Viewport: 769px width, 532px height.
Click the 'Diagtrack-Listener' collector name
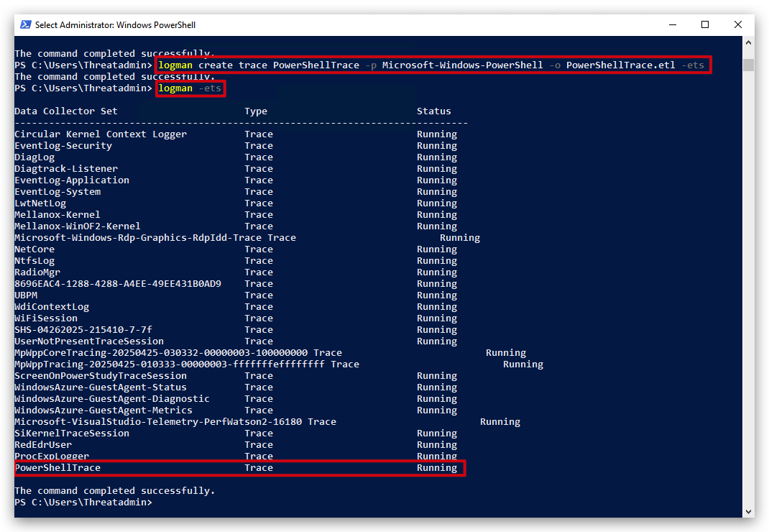[x=66, y=169]
